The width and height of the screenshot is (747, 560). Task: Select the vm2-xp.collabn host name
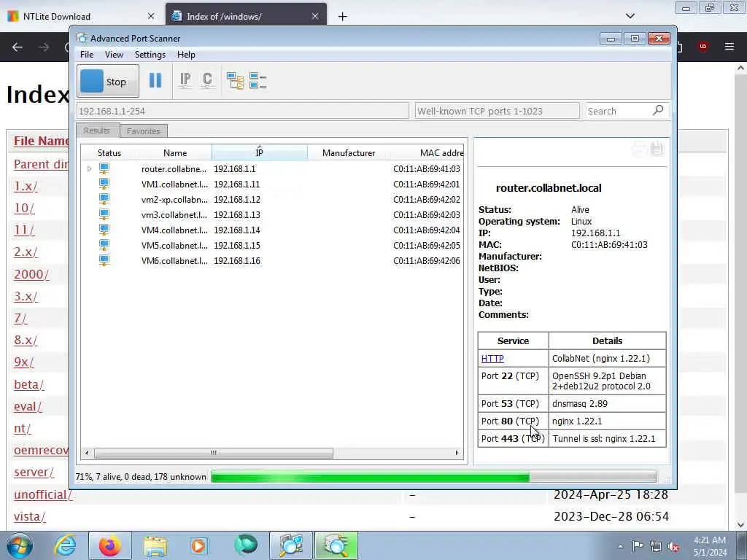tap(174, 200)
